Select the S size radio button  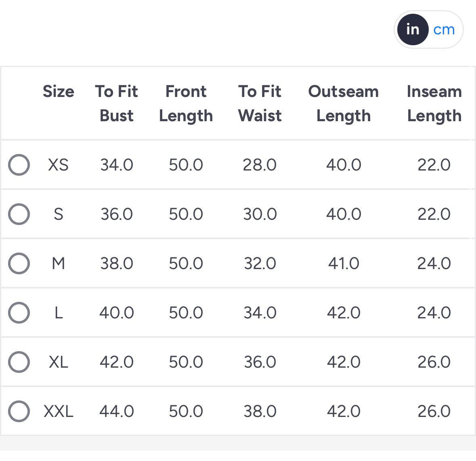(x=19, y=214)
